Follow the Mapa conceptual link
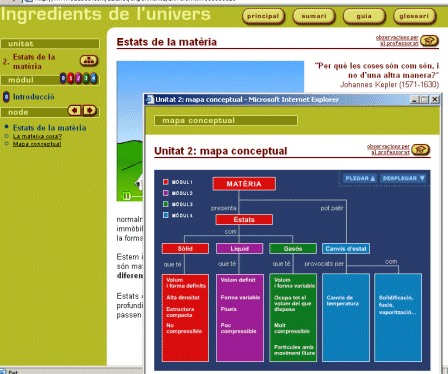 click(x=37, y=144)
